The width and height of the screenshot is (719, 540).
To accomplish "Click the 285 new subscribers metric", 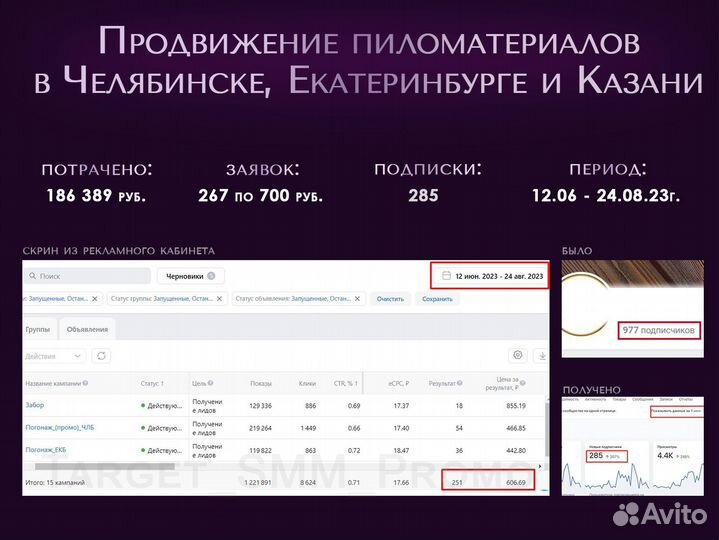I will [607, 456].
